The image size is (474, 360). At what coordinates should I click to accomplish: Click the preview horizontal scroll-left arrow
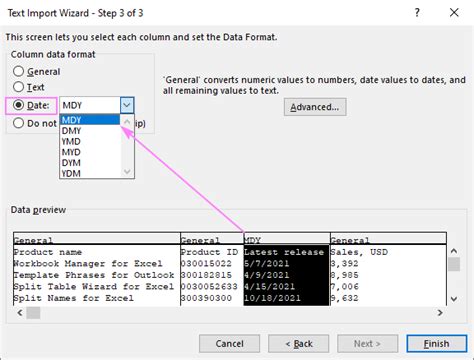(x=20, y=313)
